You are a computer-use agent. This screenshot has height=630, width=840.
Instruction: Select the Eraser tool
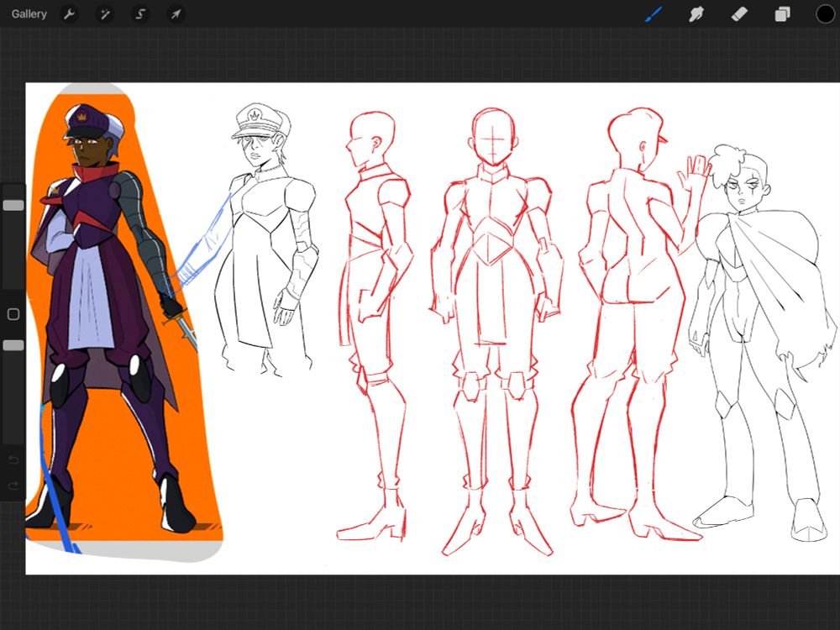739,14
